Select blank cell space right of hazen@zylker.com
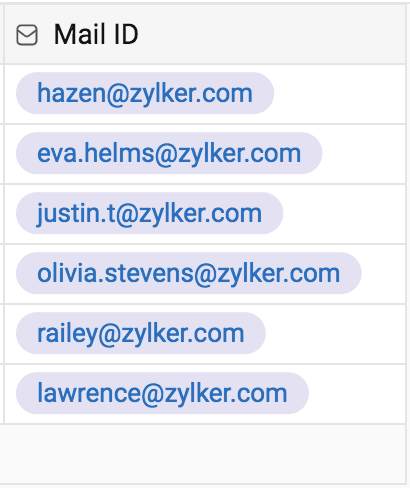Screen dimensions: 410x488 (x=339, y=94)
